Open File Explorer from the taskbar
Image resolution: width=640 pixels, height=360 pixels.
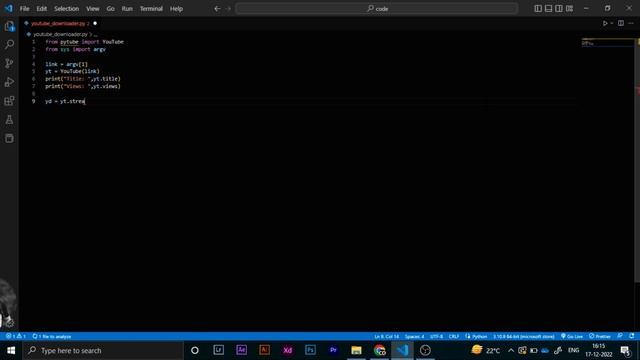(x=356, y=350)
